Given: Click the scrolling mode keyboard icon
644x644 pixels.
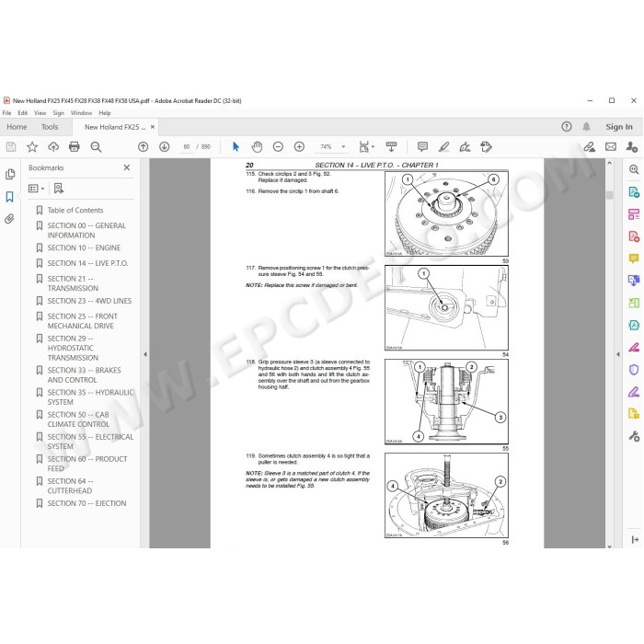Looking at the screenshot, I should 391,146.
